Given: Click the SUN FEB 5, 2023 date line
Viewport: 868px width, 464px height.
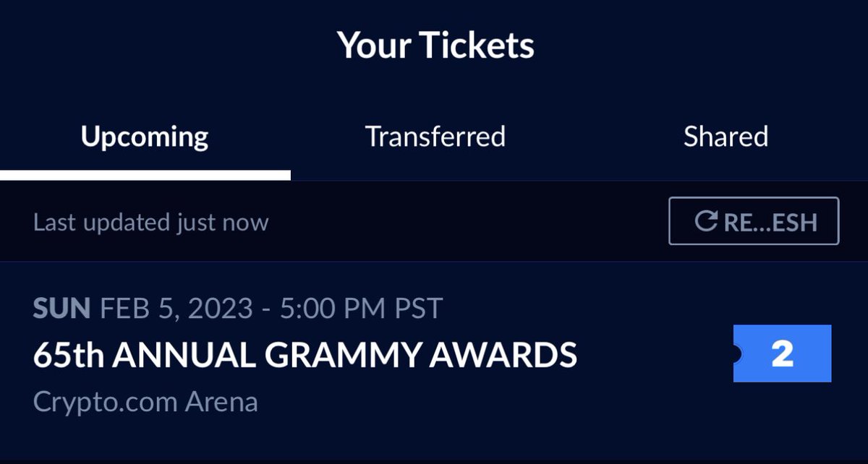Looking at the screenshot, I should 237,309.
